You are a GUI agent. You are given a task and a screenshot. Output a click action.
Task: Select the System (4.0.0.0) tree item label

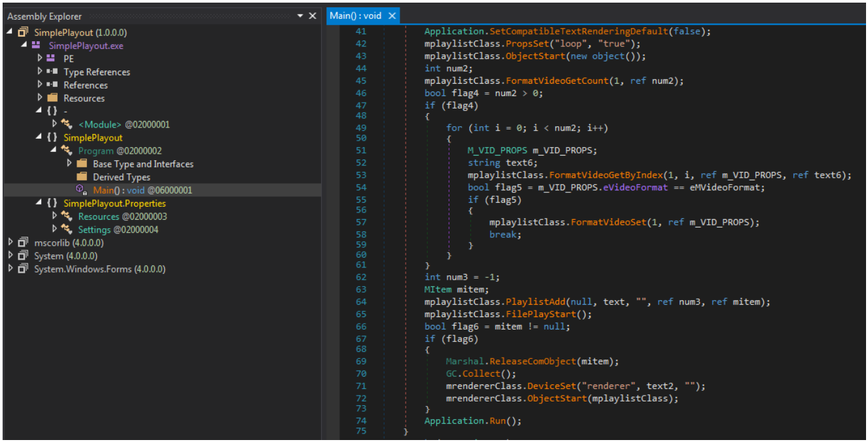tap(65, 256)
